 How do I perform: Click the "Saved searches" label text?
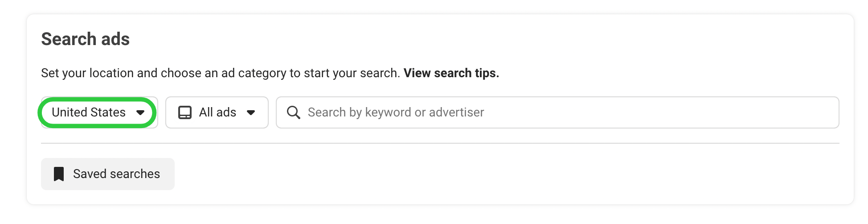click(116, 174)
